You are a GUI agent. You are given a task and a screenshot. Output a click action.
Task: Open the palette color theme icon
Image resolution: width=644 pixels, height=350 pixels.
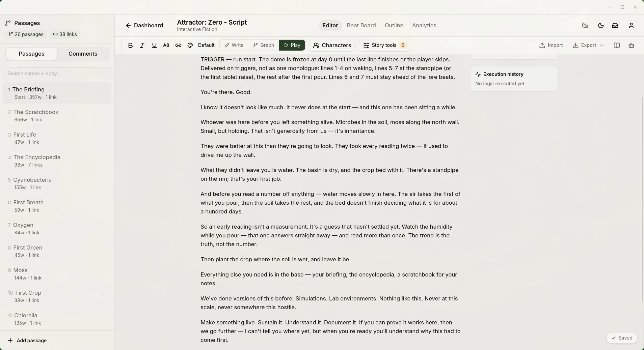[190, 45]
